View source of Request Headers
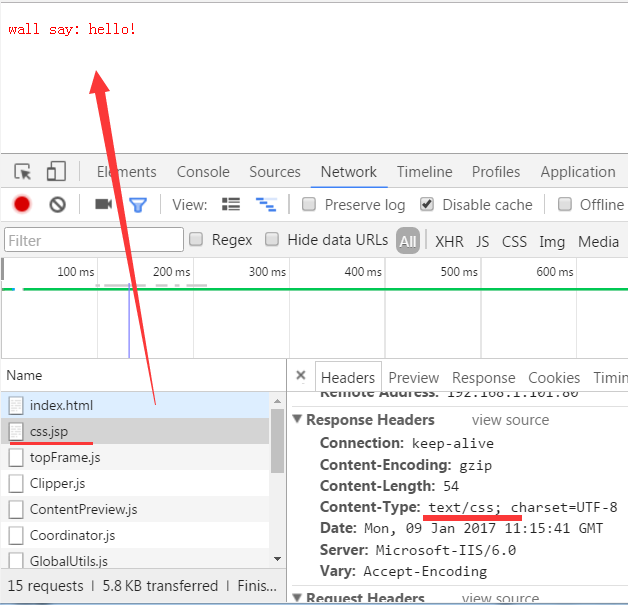The height and width of the screenshot is (605, 628). tap(501, 598)
